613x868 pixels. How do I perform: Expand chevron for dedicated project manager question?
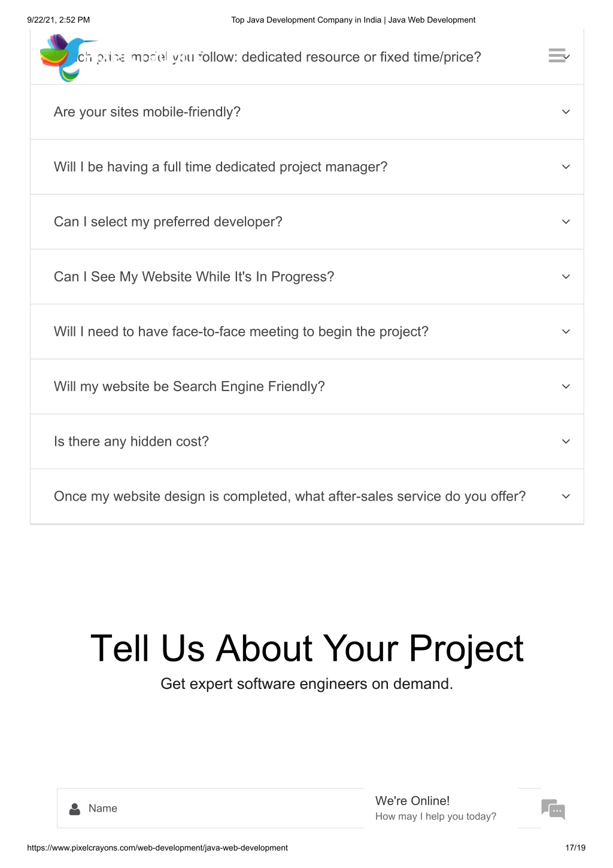[x=566, y=167]
